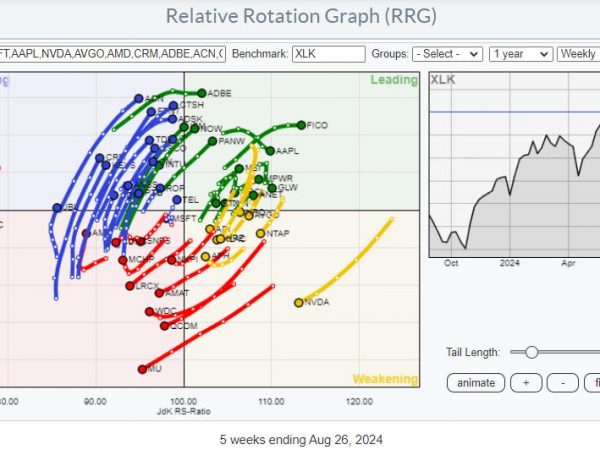The width and height of the screenshot is (600, 450).
Task: Click the 2024 label on XLK chart
Action: (x=510, y=263)
